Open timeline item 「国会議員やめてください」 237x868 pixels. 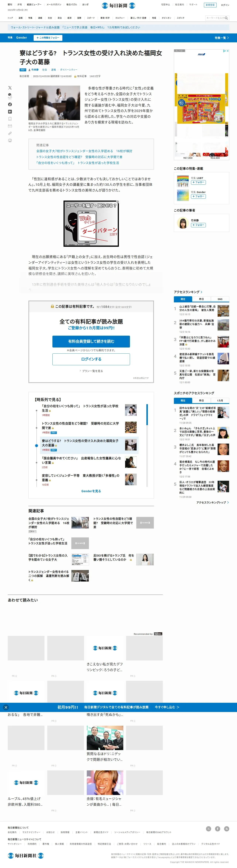pos(81,460)
